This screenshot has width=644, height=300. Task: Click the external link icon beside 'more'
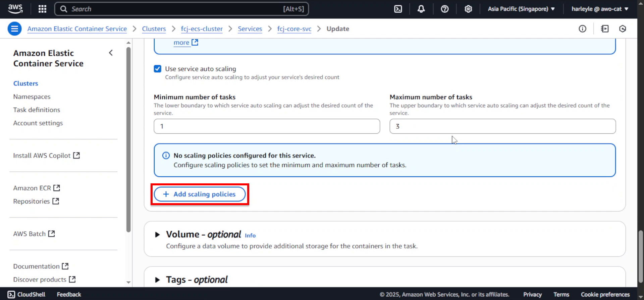click(195, 42)
